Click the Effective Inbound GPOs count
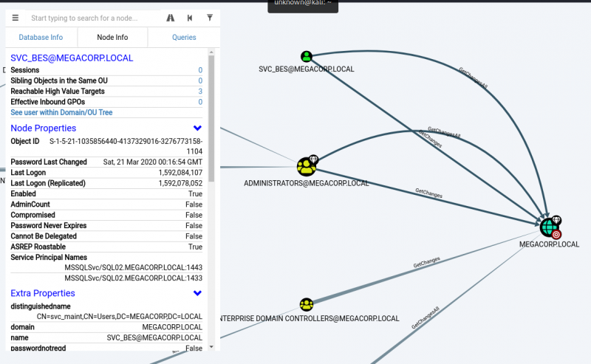The height and width of the screenshot is (364, 591). point(199,102)
